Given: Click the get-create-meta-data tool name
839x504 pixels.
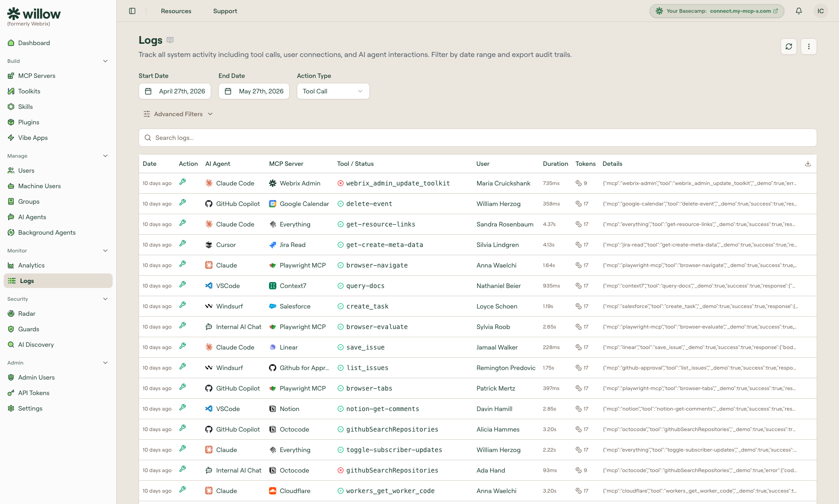Looking at the screenshot, I should pos(384,245).
